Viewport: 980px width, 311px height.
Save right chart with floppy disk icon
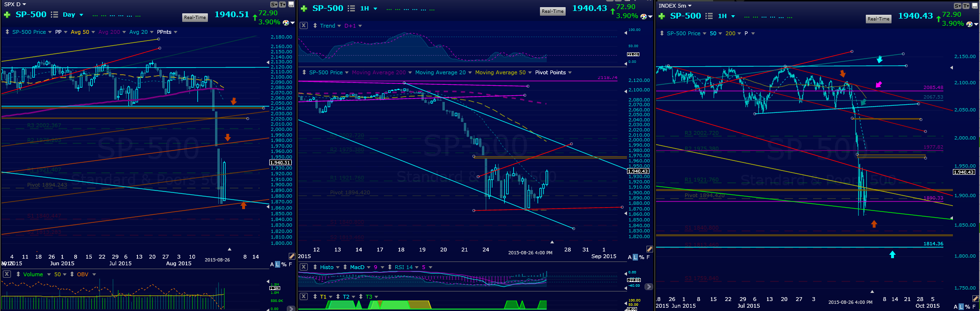point(974,6)
